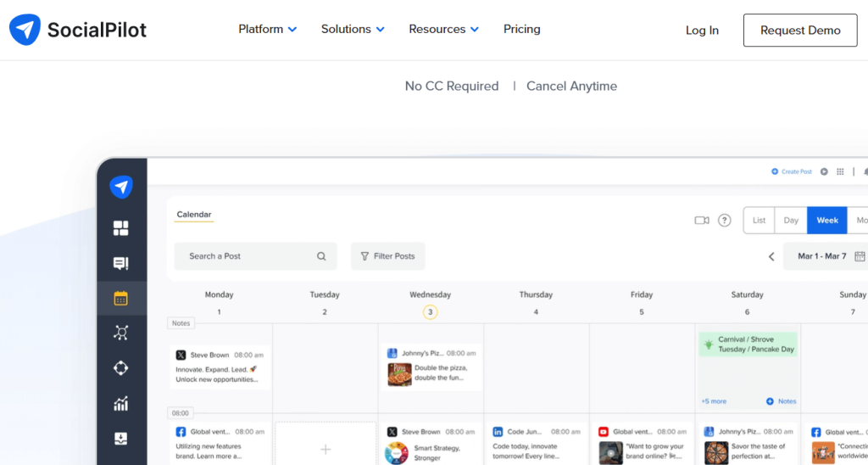
Task: Open the dashboard grid icon in sidebar
Action: [120, 227]
